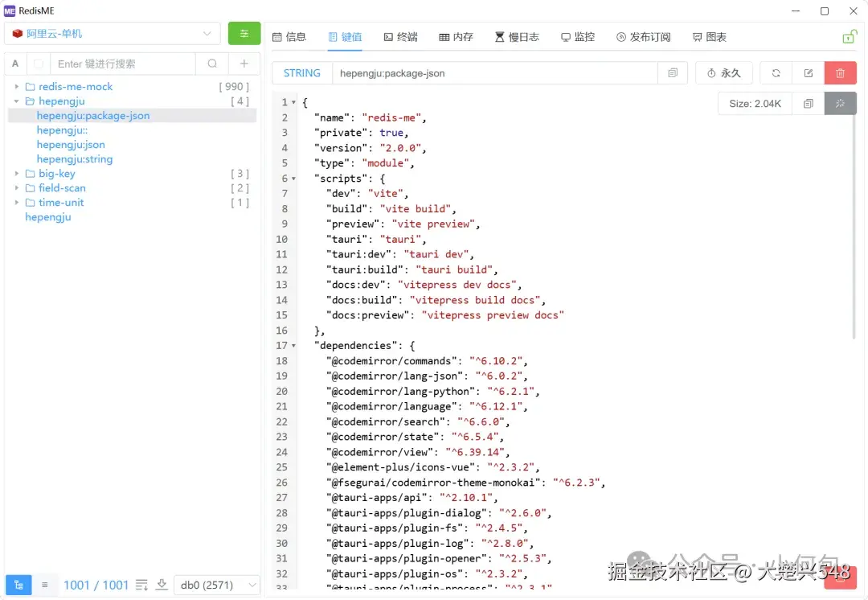Copy the value next to Size label
This screenshot has width=868, height=600.
809,104
